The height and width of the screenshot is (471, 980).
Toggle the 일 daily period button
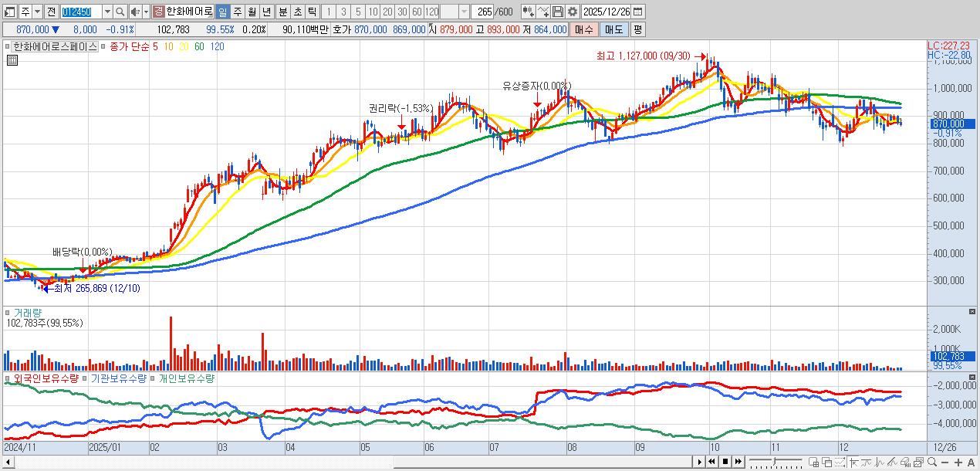[x=223, y=12]
